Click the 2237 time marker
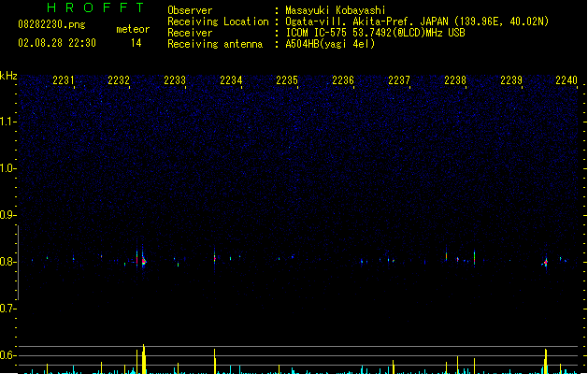 point(399,80)
